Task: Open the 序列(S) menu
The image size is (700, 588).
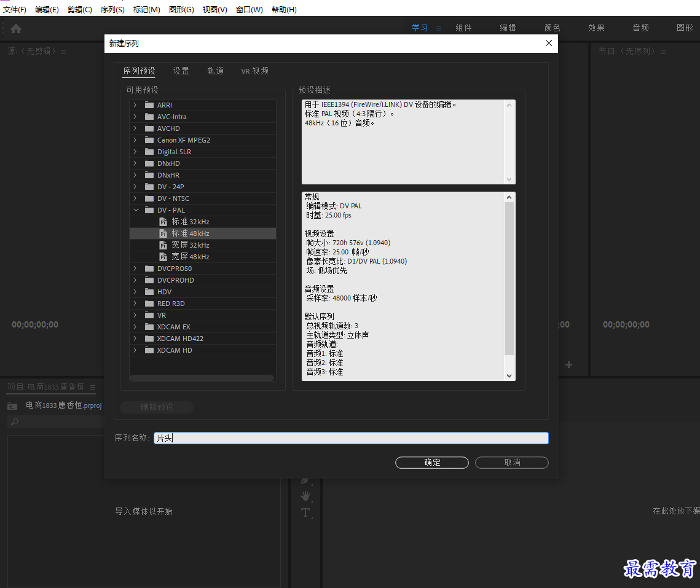Action: [x=112, y=9]
